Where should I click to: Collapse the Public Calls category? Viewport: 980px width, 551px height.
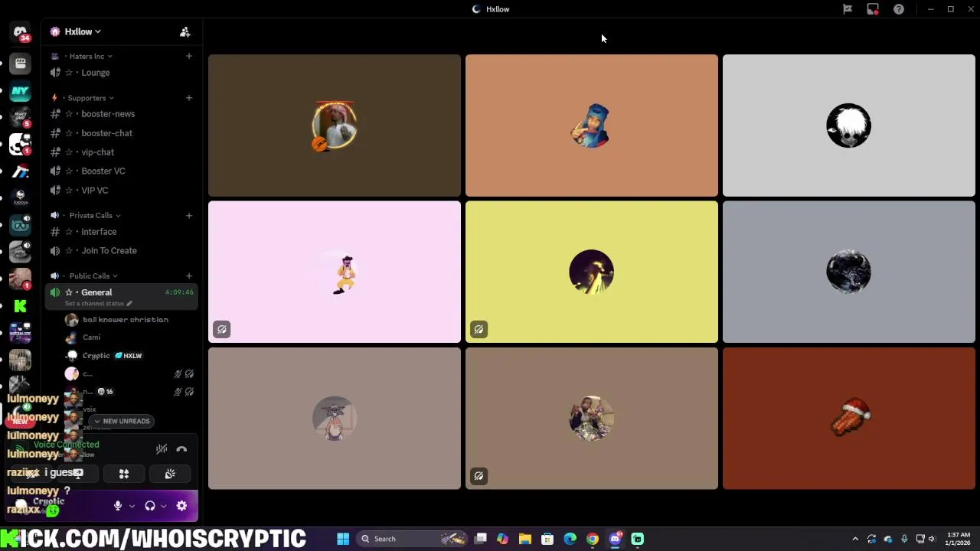tap(93, 275)
